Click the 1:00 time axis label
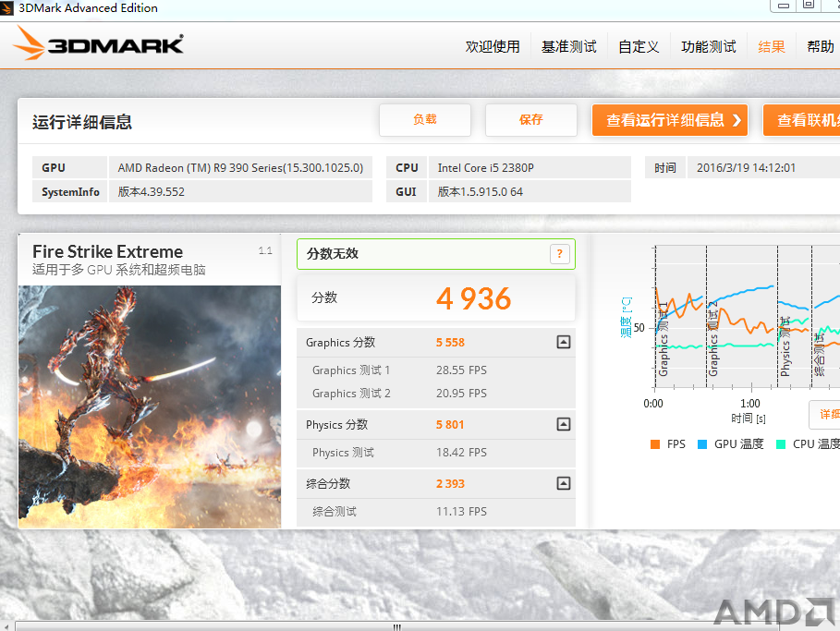Viewport: 840px width, 631px height. (x=750, y=404)
